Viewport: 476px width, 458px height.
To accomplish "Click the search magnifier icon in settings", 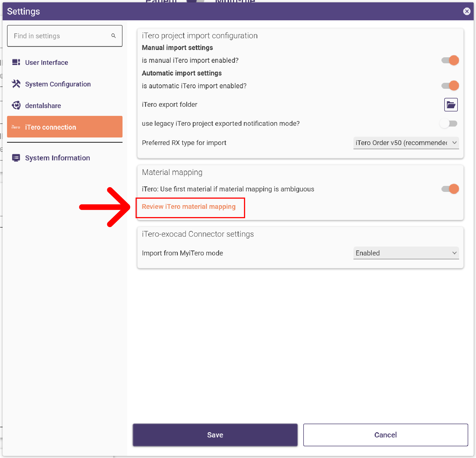I will (113, 36).
